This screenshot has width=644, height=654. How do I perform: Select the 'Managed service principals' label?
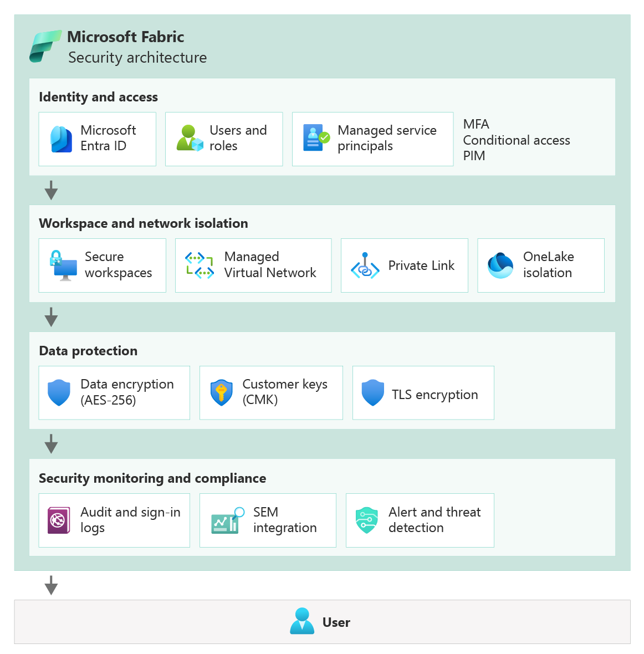(x=387, y=138)
